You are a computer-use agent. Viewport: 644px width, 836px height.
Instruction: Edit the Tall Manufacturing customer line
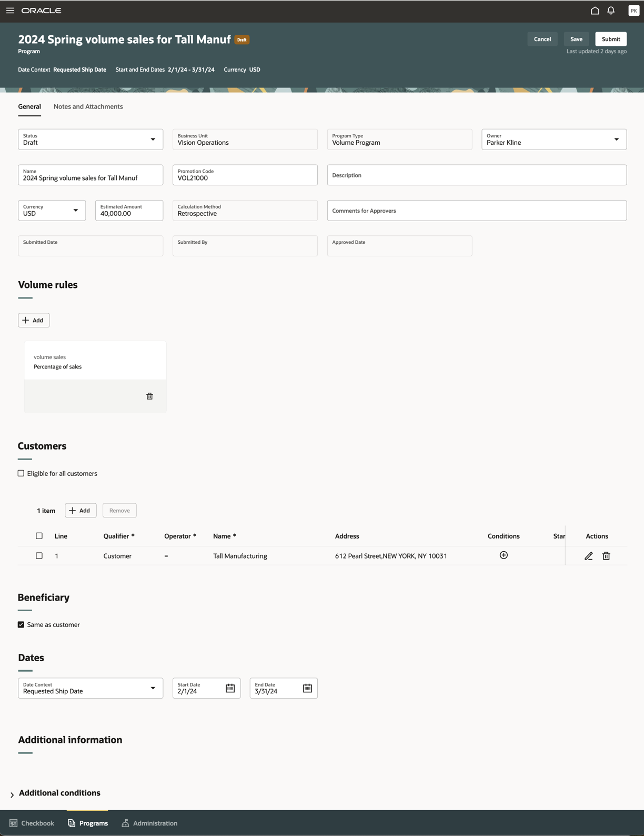(589, 556)
